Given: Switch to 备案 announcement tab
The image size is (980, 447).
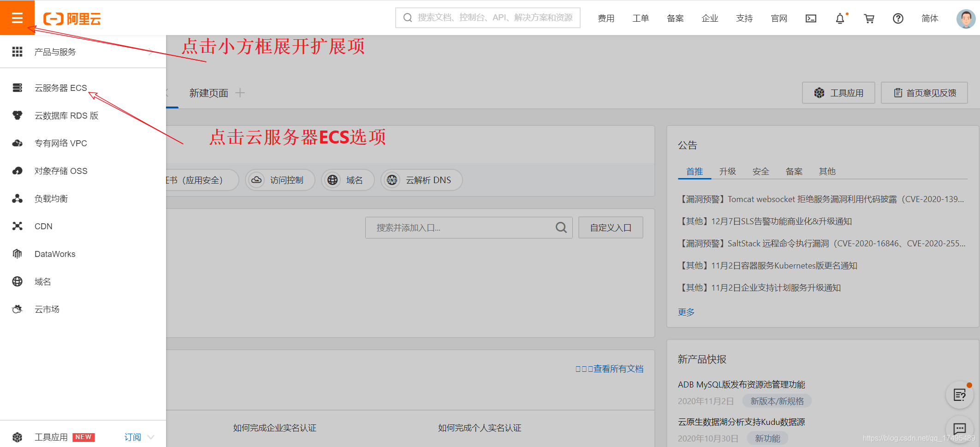Looking at the screenshot, I should coord(794,171).
